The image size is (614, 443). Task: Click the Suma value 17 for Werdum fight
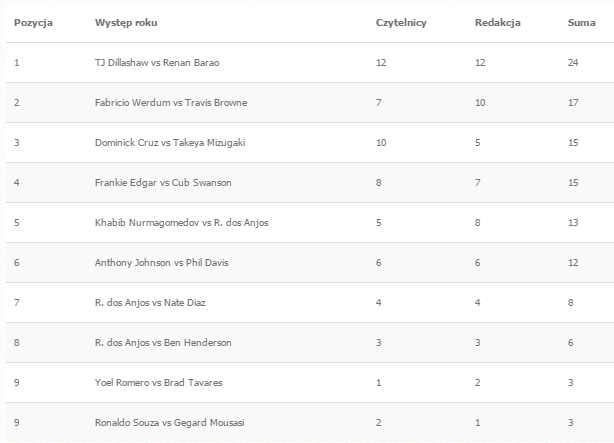click(x=573, y=103)
